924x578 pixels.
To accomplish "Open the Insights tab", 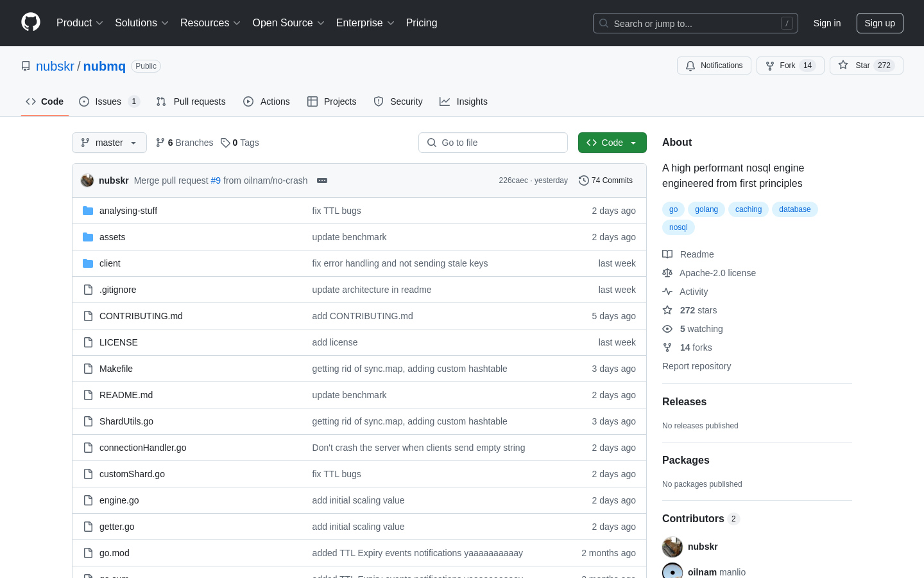I will [464, 101].
